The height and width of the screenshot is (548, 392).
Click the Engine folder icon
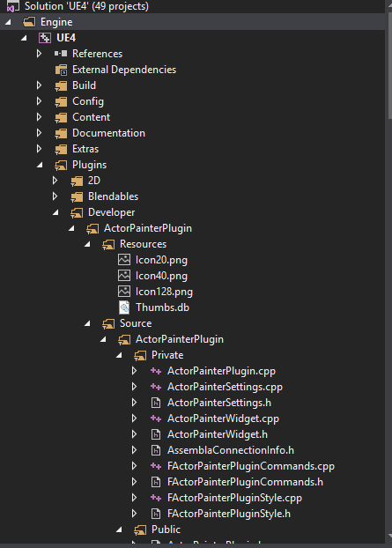pos(29,22)
